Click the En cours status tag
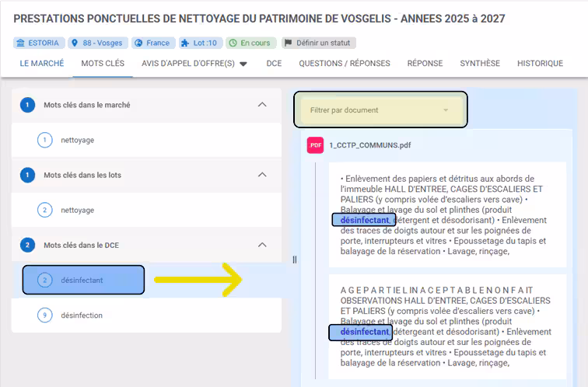The height and width of the screenshot is (387, 588). point(251,44)
